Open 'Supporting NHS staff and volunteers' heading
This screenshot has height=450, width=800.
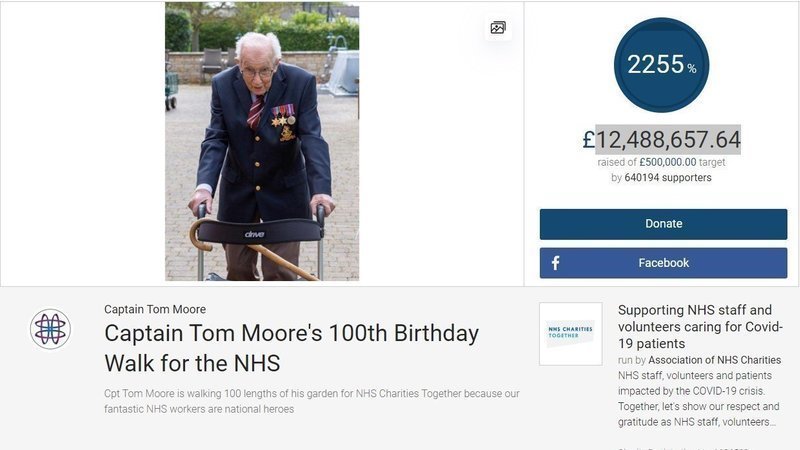coord(700,326)
